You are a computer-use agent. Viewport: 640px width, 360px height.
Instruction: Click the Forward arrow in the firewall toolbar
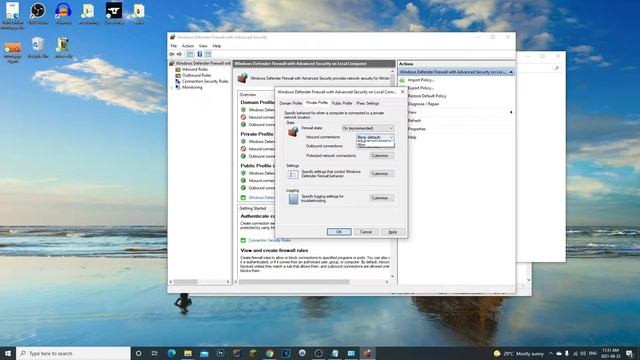pyautogui.click(x=179, y=54)
